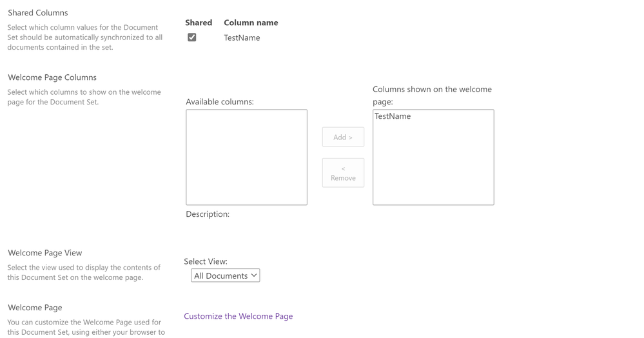The image size is (644, 338).
Task: Toggle the Shared checkbox for TestName
Action: (192, 37)
